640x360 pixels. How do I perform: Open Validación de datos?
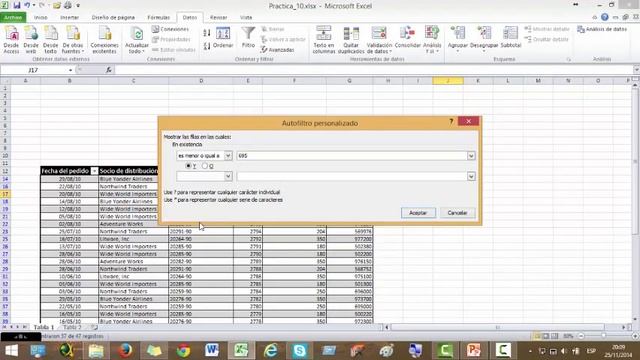coord(379,40)
